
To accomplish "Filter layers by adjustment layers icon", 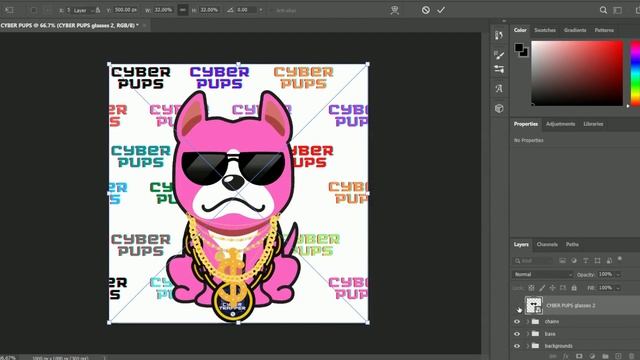I will [574, 260].
